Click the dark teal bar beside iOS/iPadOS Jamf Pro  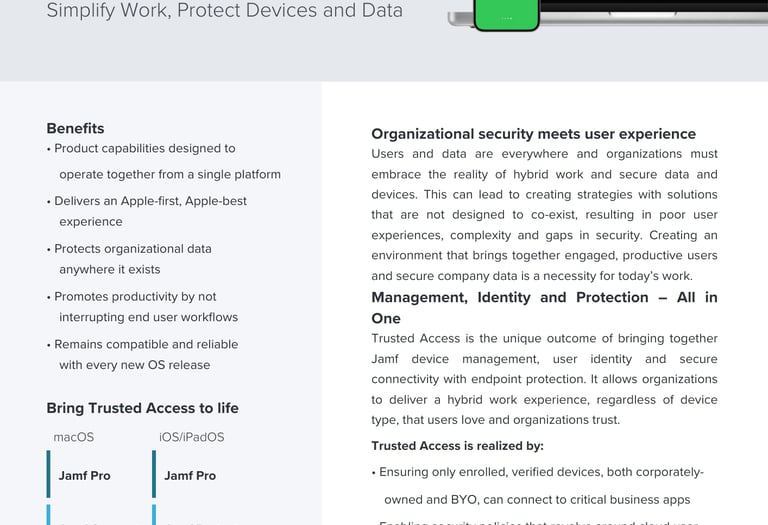coord(154,474)
